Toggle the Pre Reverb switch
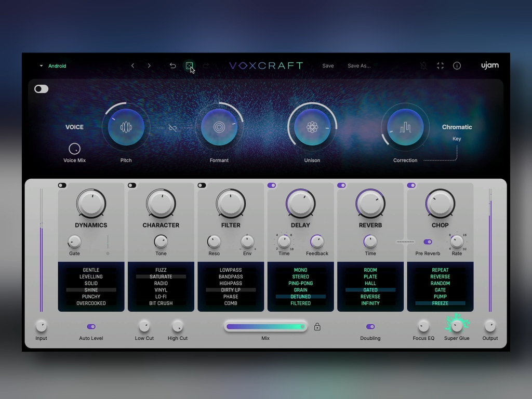 coord(428,242)
